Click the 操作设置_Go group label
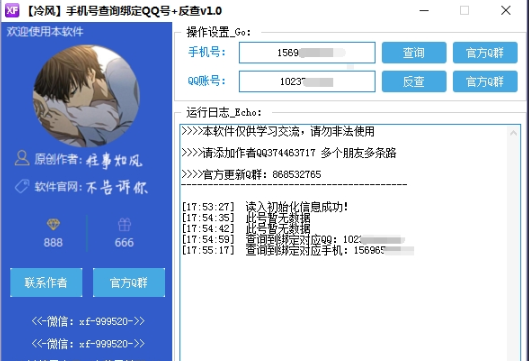The width and height of the screenshot is (529, 361). pyautogui.click(x=219, y=32)
